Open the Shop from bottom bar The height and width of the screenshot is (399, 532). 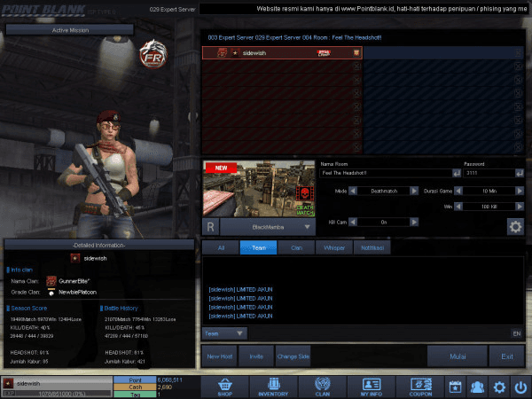point(225,387)
